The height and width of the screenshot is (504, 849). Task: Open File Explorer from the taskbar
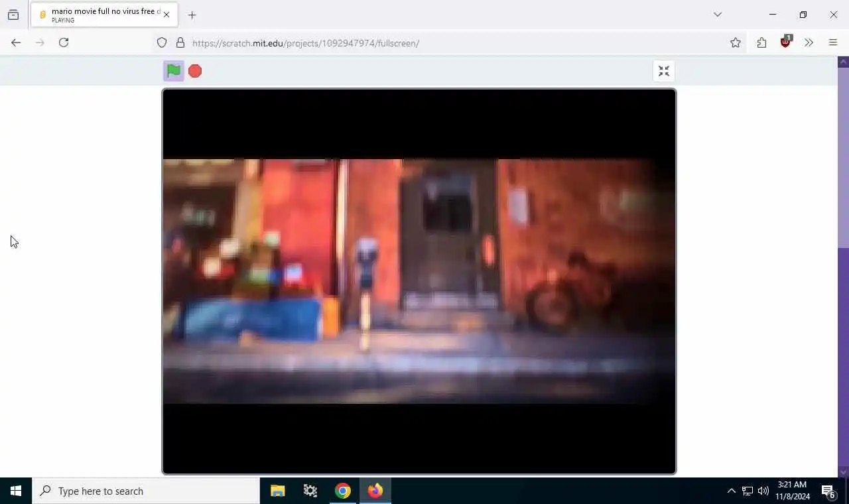tap(278, 491)
